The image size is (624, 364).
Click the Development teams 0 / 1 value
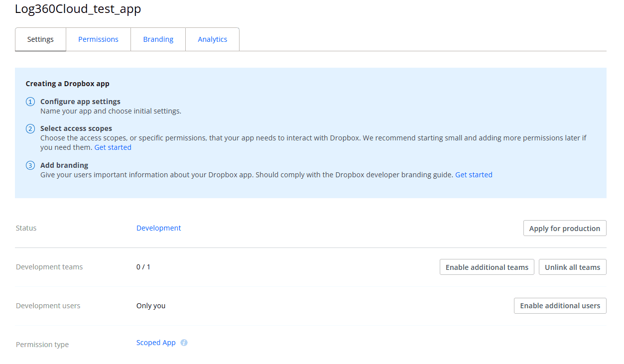click(x=143, y=267)
